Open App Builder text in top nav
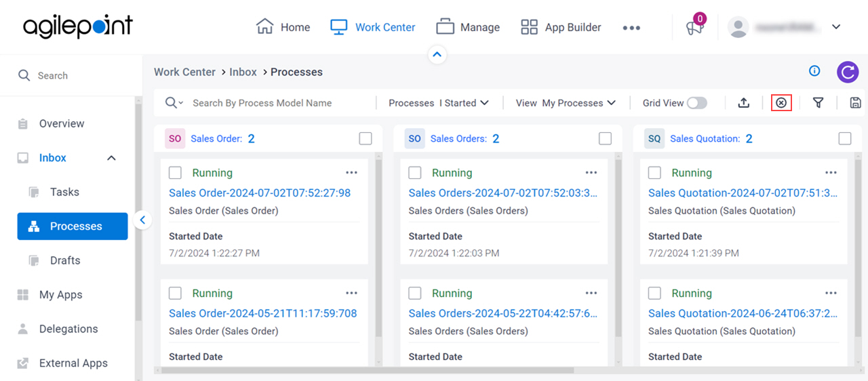 tap(573, 27)
